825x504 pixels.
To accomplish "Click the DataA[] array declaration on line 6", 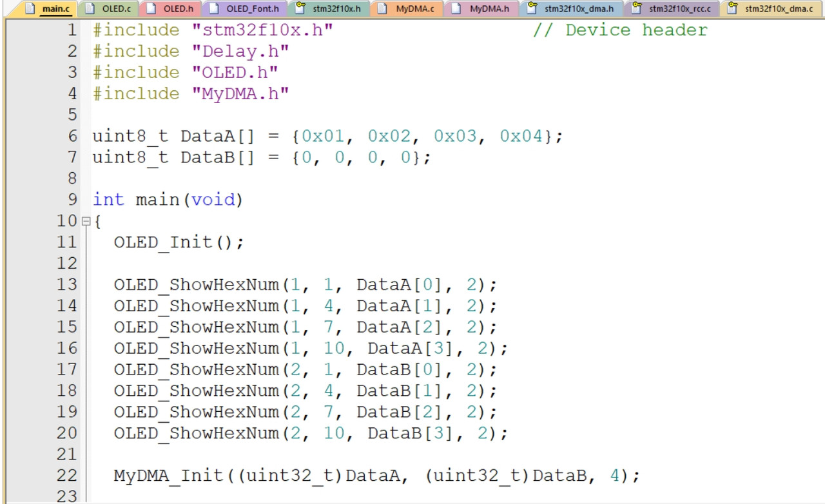I will pyautogui.click(x=328, y=137).
